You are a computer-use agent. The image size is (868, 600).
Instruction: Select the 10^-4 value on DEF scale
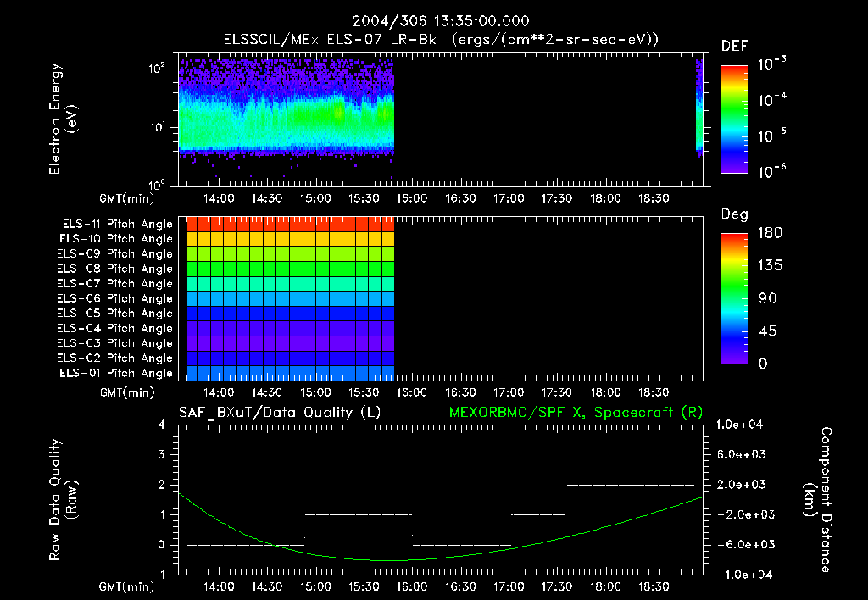[x=771, y=100]
